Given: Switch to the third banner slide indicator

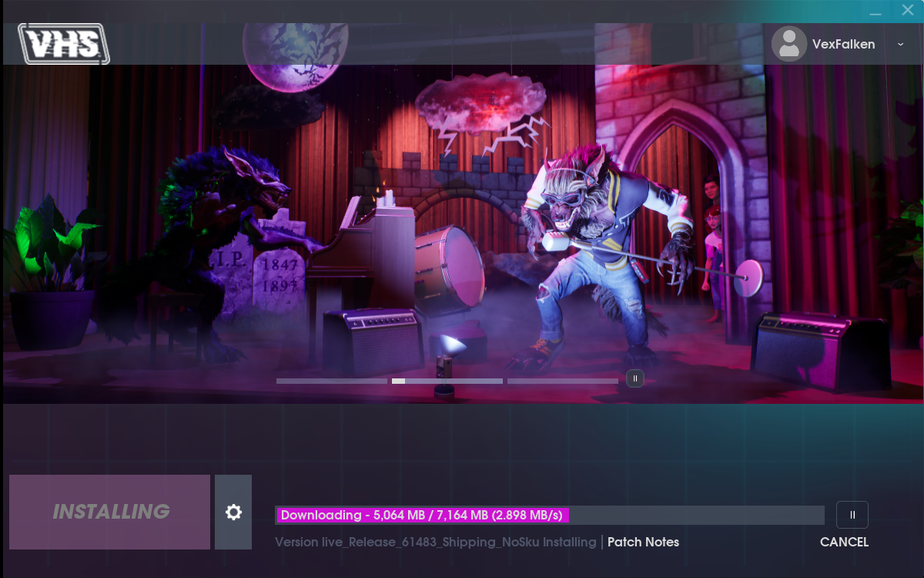Looking at the screenshot, I should (562, 381).
